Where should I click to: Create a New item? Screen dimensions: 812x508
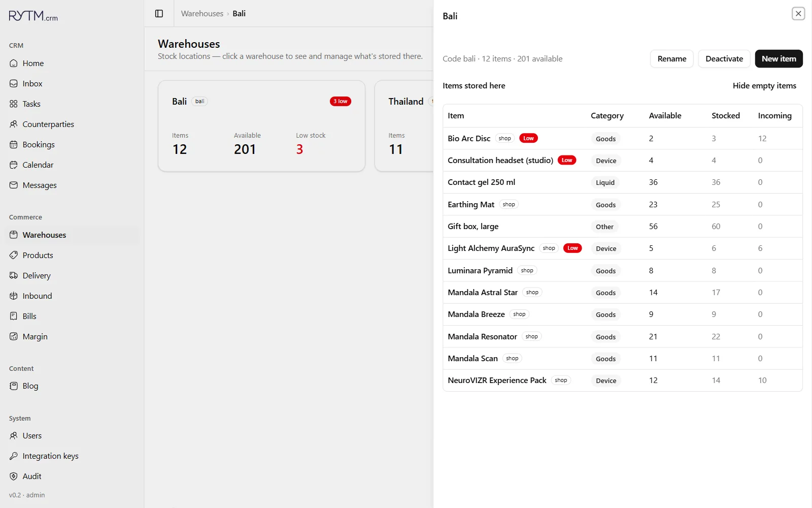tap(779, 59)
